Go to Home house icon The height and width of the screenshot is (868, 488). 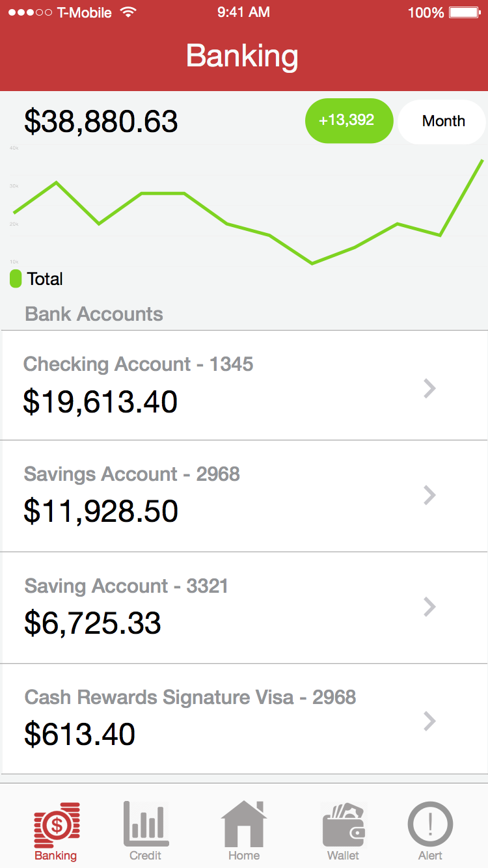tap(244, 824)
